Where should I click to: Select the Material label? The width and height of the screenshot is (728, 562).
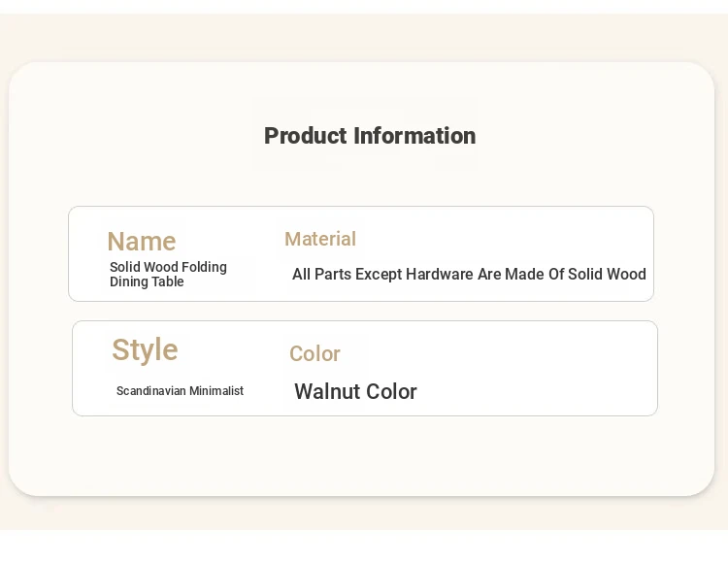(320, 239)
